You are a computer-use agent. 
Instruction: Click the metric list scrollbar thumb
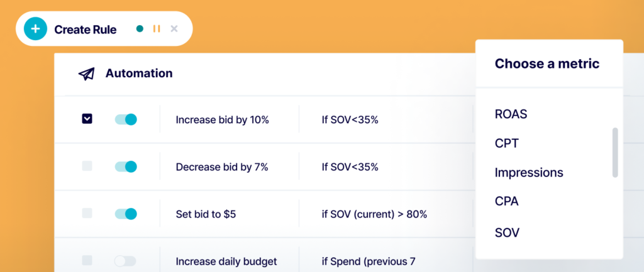tap(615, 153)
